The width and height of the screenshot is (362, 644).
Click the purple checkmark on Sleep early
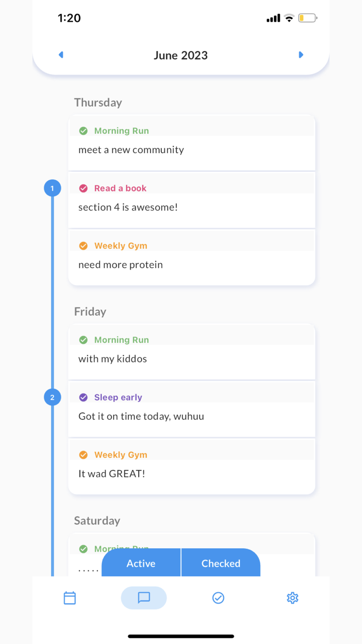(83, 397)
